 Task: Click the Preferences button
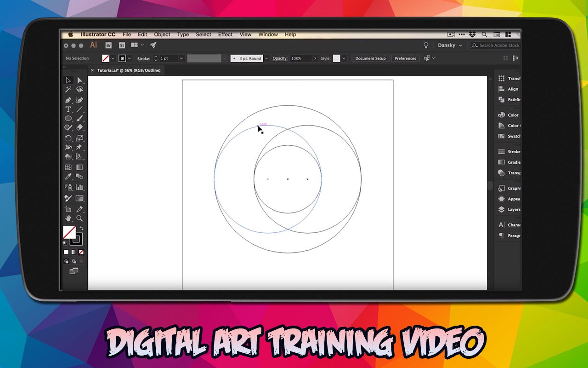(x=405, y=58)
